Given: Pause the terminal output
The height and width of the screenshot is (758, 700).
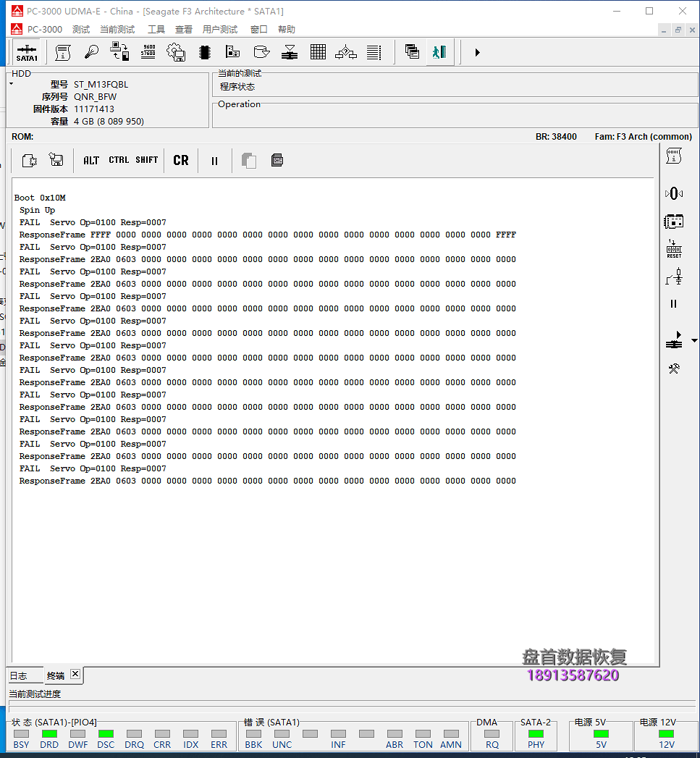Looking at the screenshot, I should coord(215,161).
